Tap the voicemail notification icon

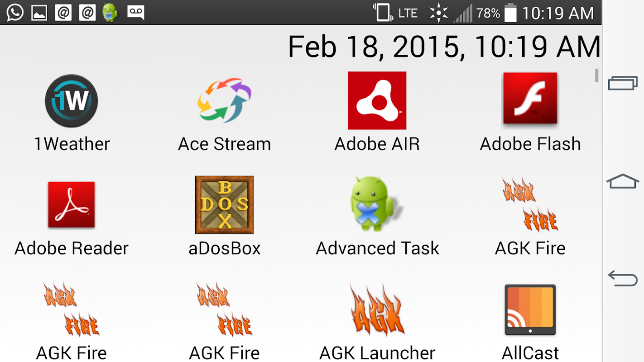[136, 13]
